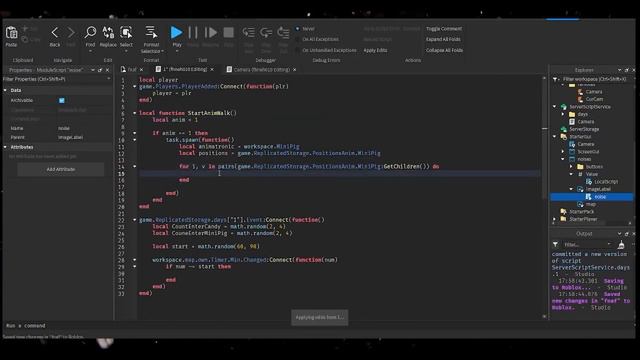This screenshot has width=640, height=360.
Task: Click the Step Over debugger icon
Action: coord(266,32)
